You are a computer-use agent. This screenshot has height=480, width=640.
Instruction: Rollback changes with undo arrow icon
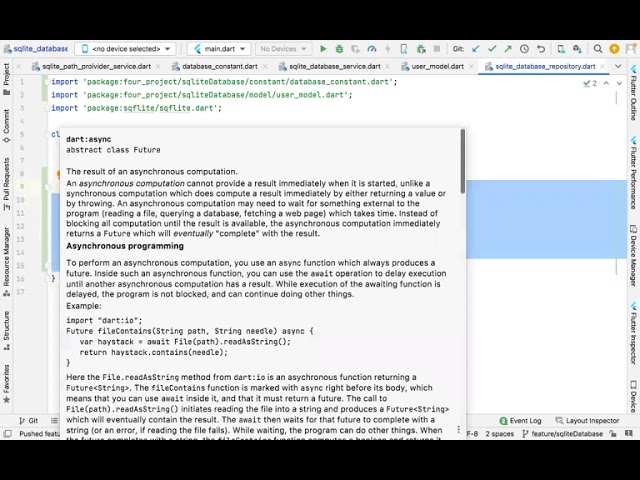[541, 49]
